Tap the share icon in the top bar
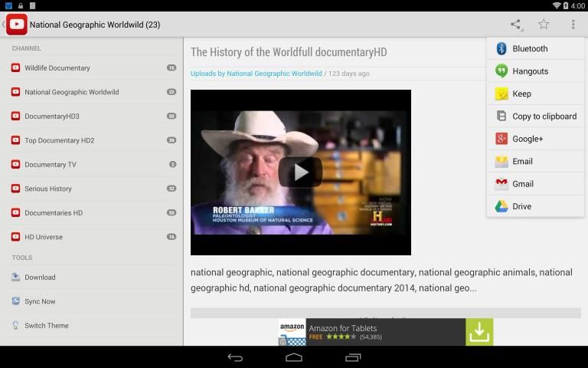The height and width of the screenshot is (368, 588). (x=516, y=25)
